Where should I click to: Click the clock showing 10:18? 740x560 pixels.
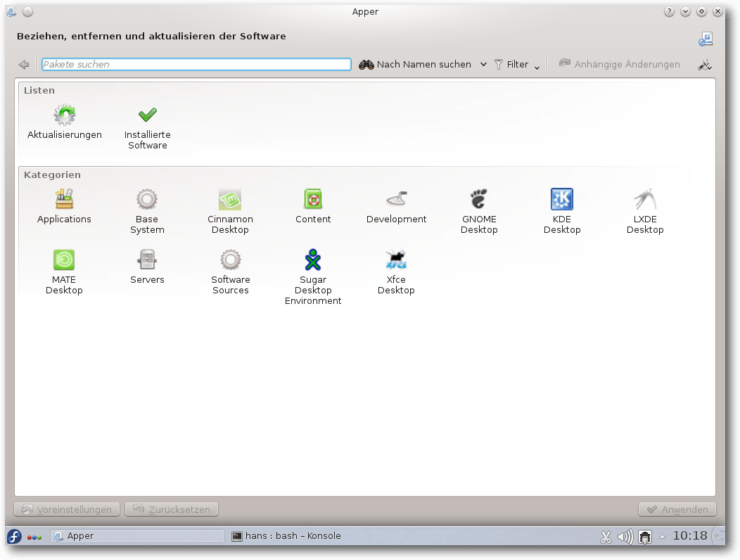pyautogui.click(x=690, y=536)
